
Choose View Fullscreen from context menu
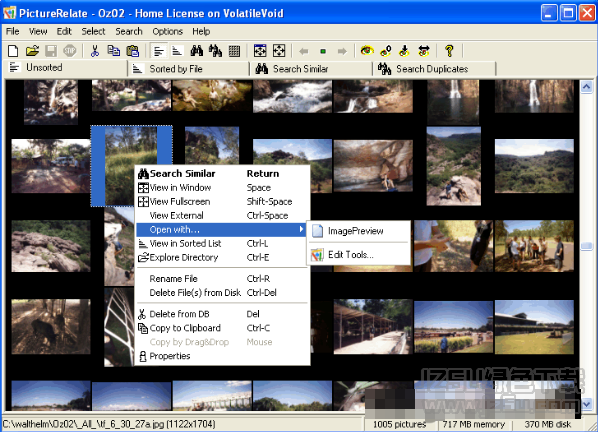(x=222, y=201)
